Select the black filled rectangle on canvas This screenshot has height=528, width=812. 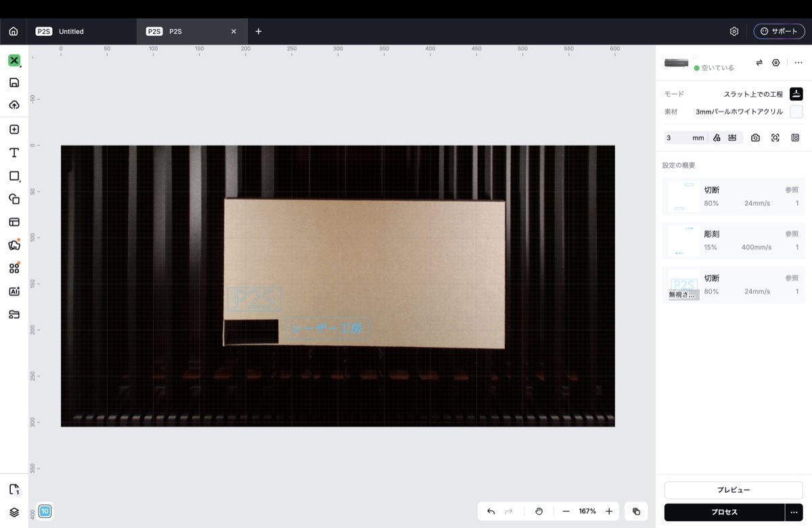tap(251, 331)
